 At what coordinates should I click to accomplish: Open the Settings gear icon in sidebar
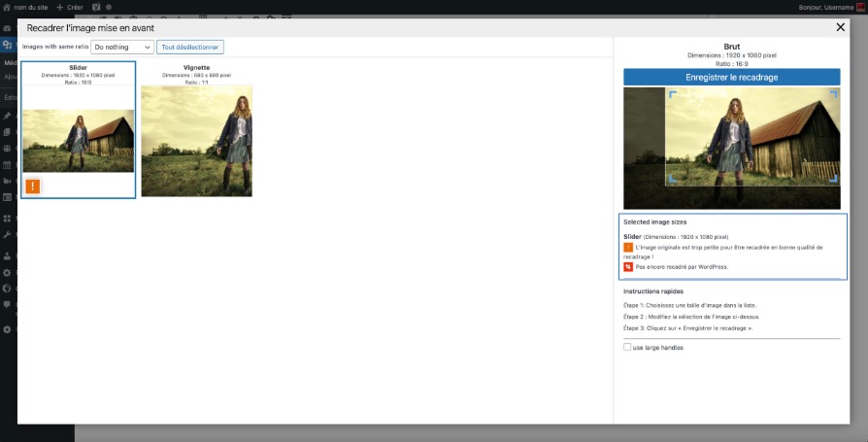[7, 273]
